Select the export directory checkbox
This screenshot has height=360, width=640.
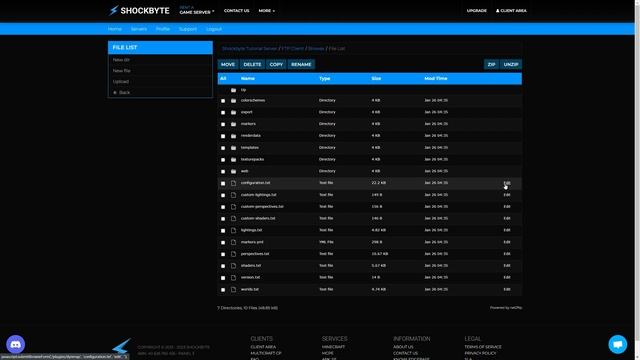coord(223,113)
